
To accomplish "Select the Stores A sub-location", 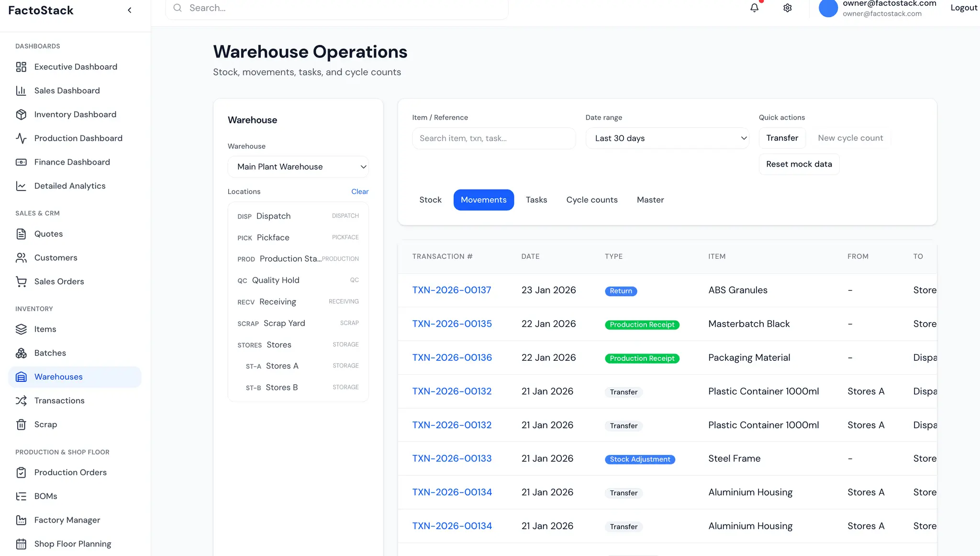I will coord(298,366).
